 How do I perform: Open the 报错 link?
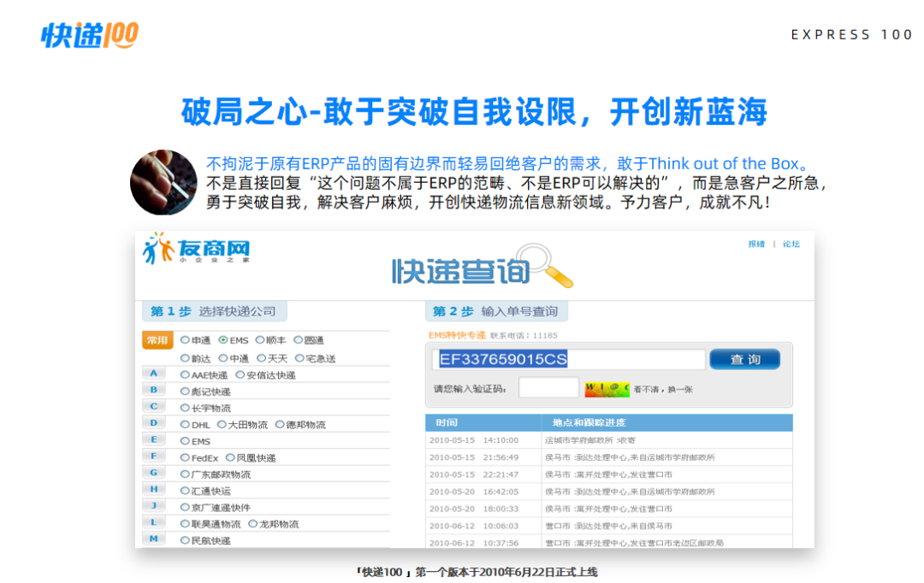click(756, 244)
